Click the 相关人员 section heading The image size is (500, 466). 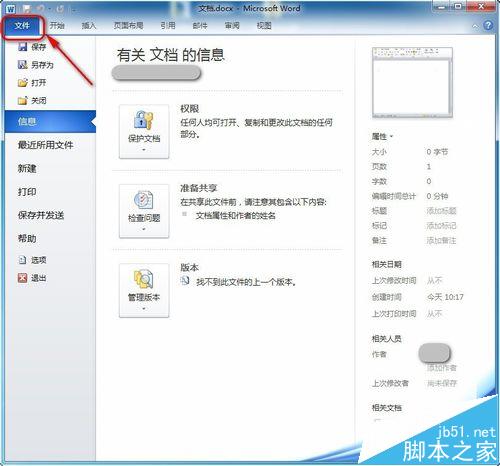387,339
